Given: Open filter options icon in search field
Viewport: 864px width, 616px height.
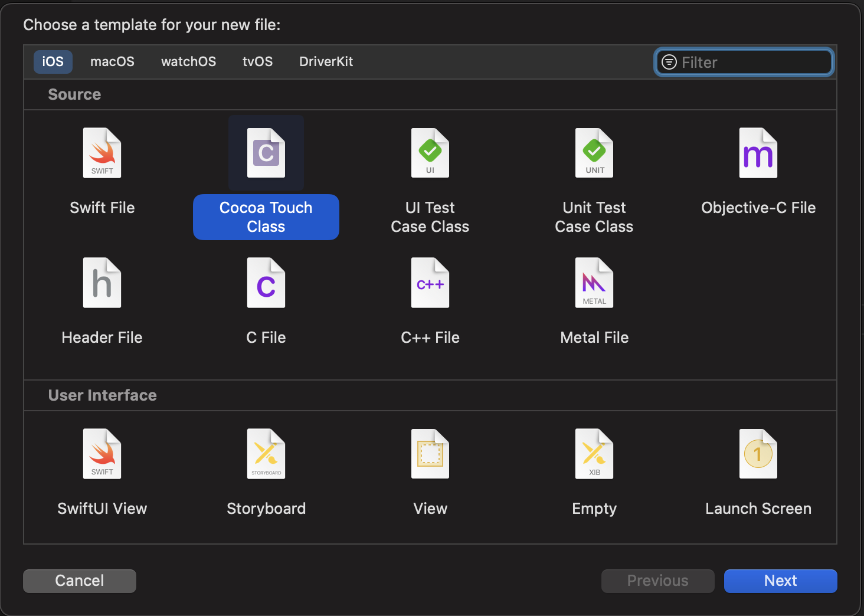Looking at the screenshot, I should click(x=669, y=62).
